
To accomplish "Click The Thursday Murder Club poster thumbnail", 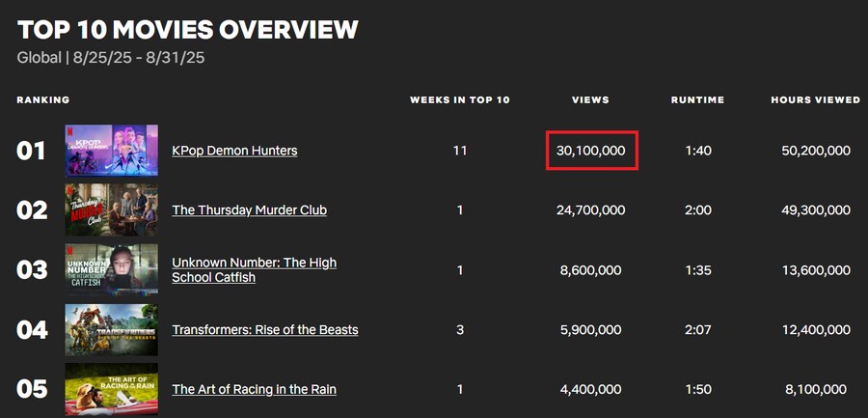I will pos(111,210).
